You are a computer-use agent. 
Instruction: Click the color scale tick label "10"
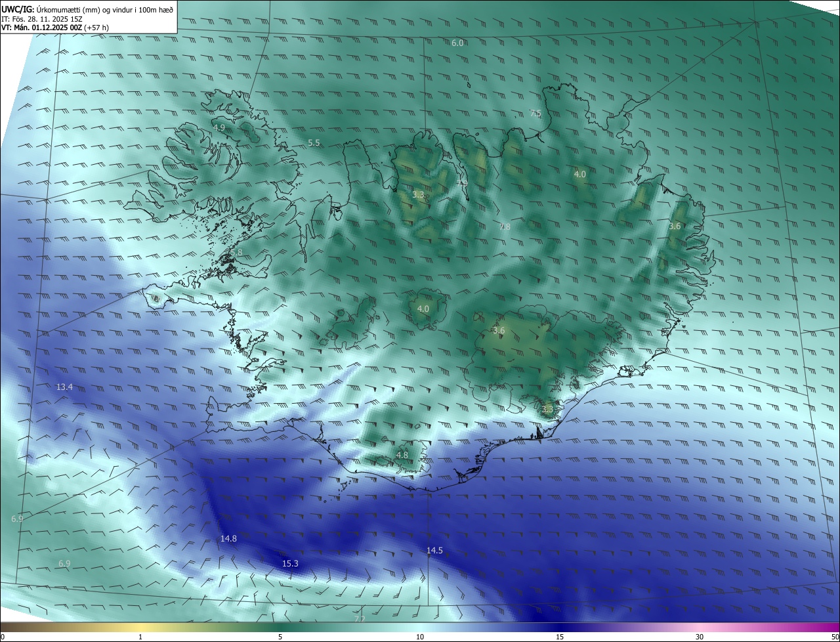(420, 637)
